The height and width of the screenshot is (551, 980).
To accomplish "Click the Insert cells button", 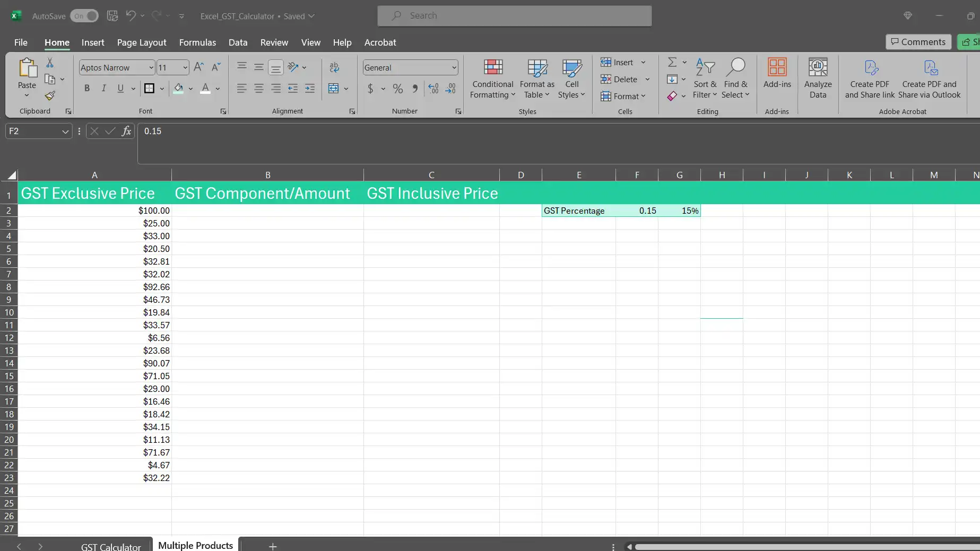I will pos(617,62).
